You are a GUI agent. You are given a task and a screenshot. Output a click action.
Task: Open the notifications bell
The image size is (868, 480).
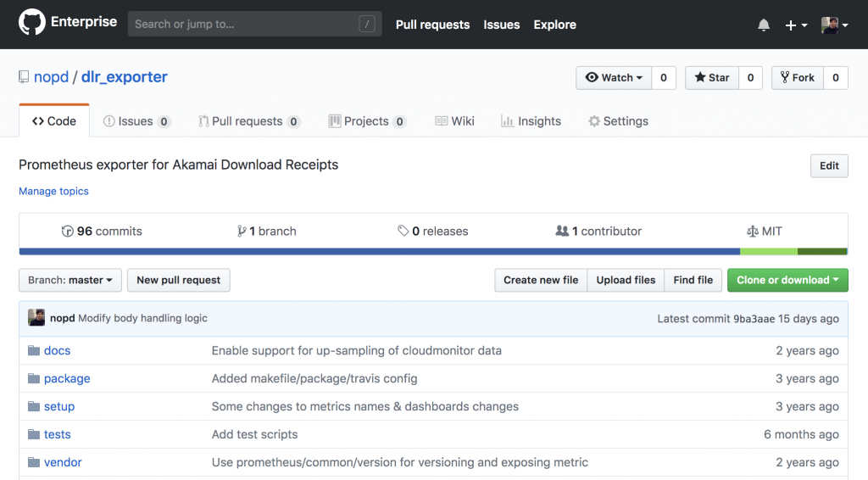pos(764,25)
